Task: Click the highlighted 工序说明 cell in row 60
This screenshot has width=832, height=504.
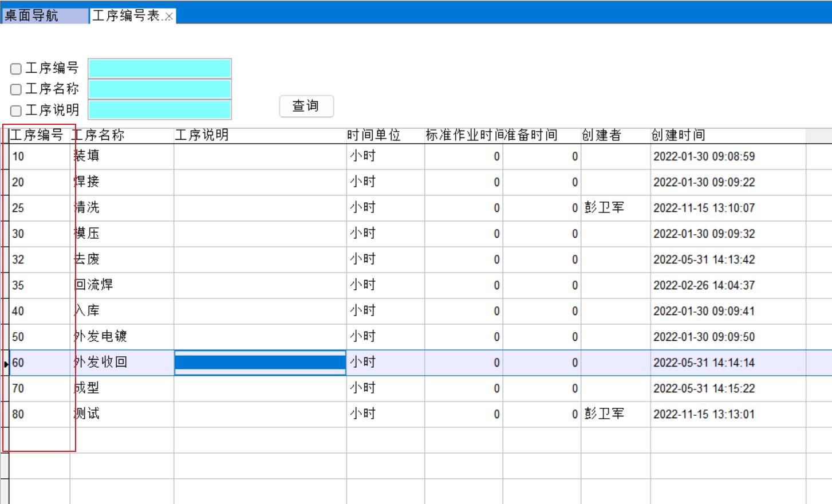Action: (x=260, y=363)
